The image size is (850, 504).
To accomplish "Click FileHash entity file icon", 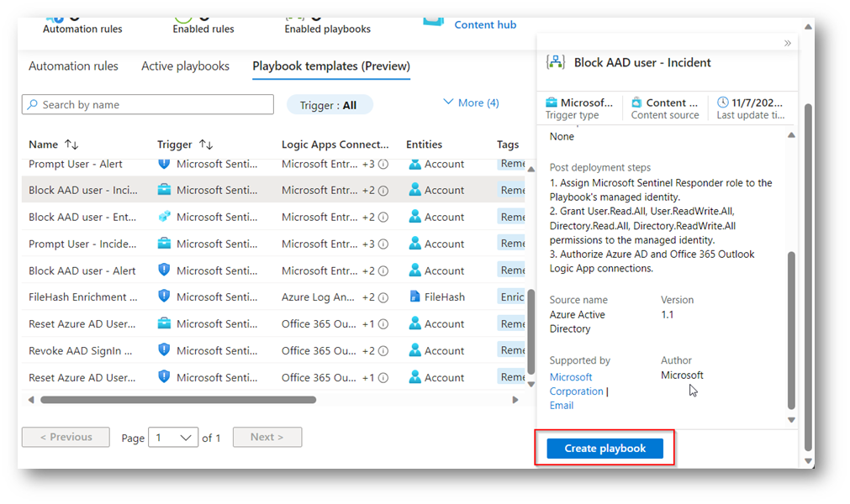I will [414, 297].
